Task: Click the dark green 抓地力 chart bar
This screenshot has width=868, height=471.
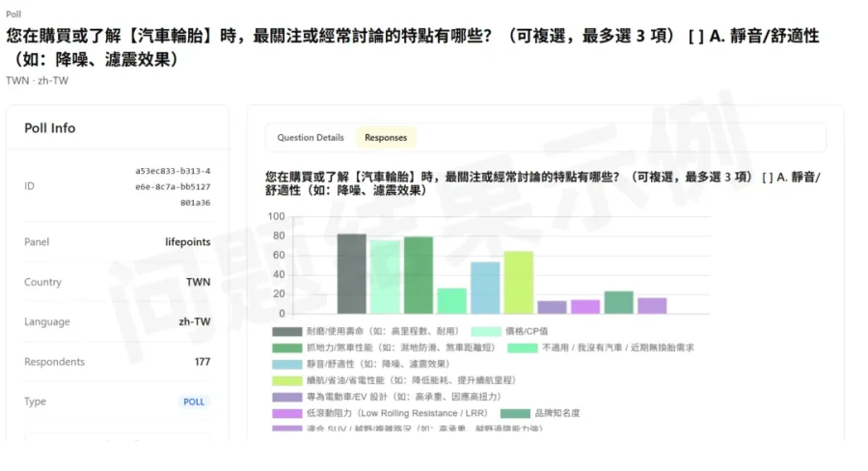Action: point(418,275)
